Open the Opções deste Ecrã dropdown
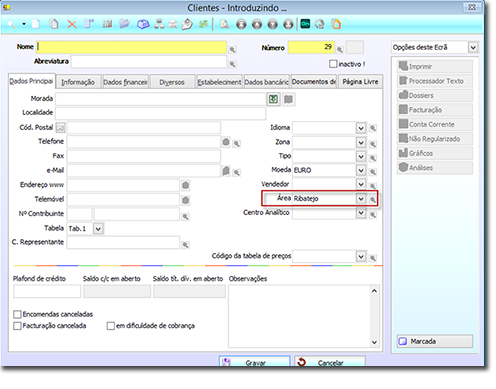This screenshot has width=496, height=389. point(473,48)
